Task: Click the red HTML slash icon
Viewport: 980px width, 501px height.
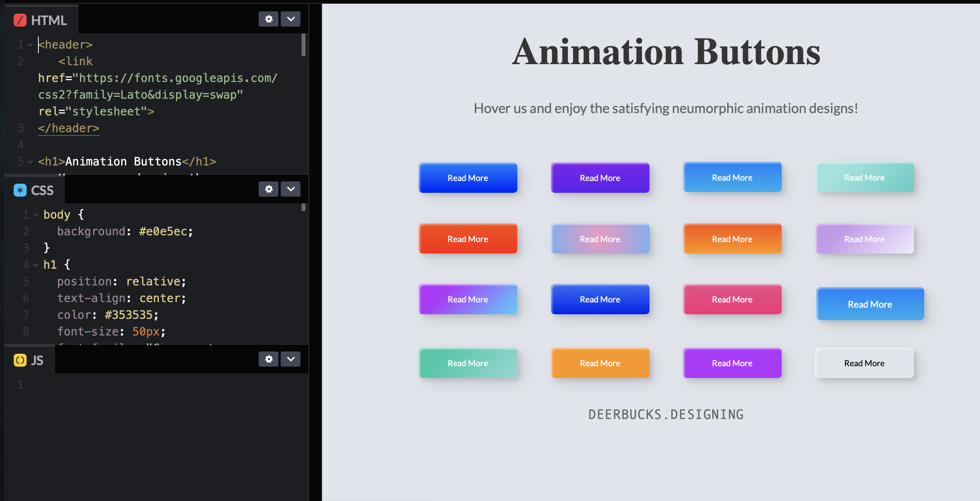Action: [x=20, y=20]
